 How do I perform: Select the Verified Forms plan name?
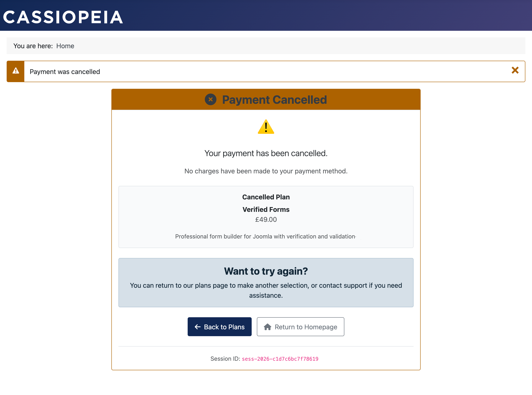click(x=266, y=209)
